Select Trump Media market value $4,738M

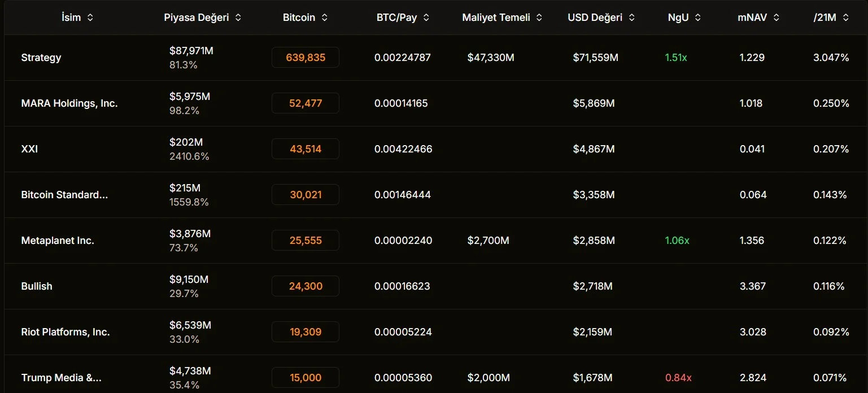click(190, 371)
